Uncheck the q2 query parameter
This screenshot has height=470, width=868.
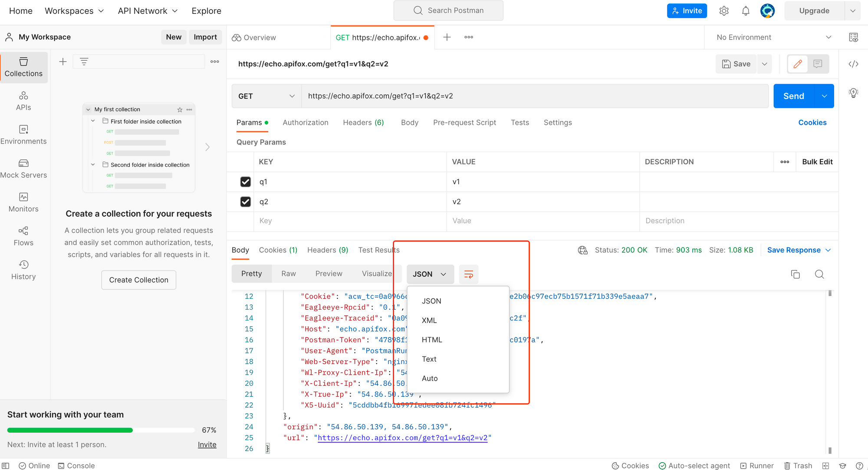246,202
